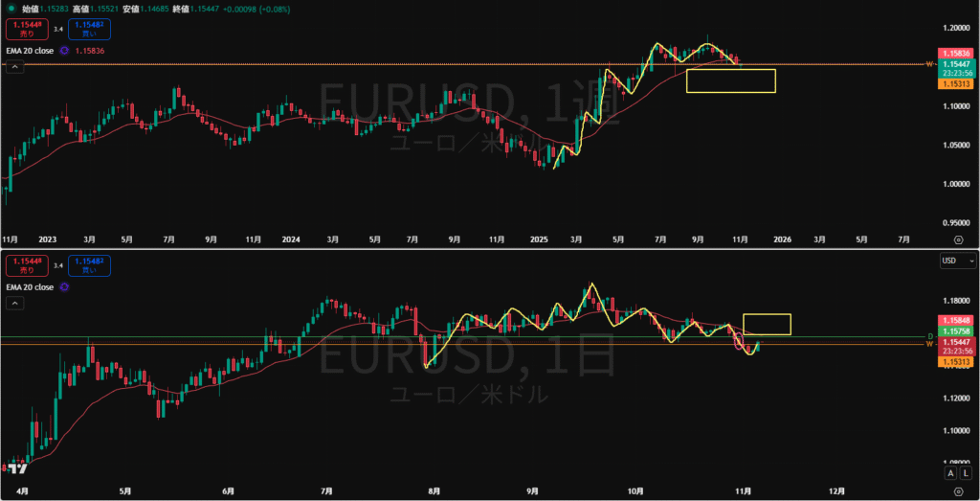Click the green 1.15758 price label on daily axis
This screenshot has height=501, width=980.
point(957,331)
